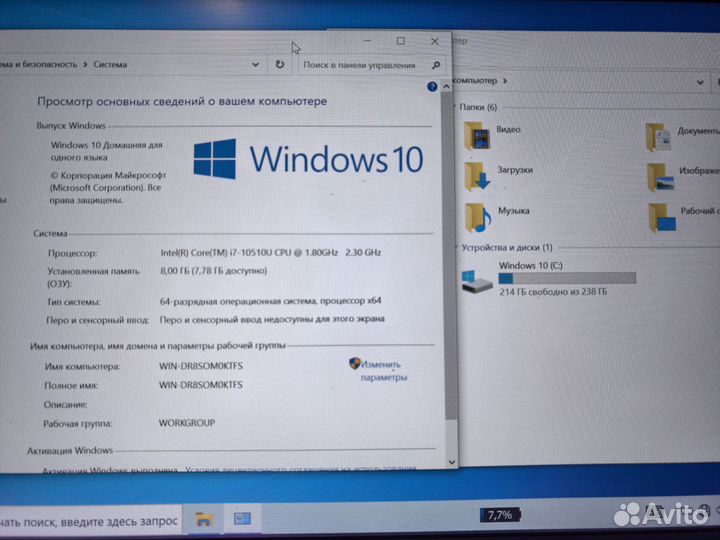The image size is (720, 540).
Task: Click the Windows 10 logo image
Action: pyautogui.click(x=308, y=159)
